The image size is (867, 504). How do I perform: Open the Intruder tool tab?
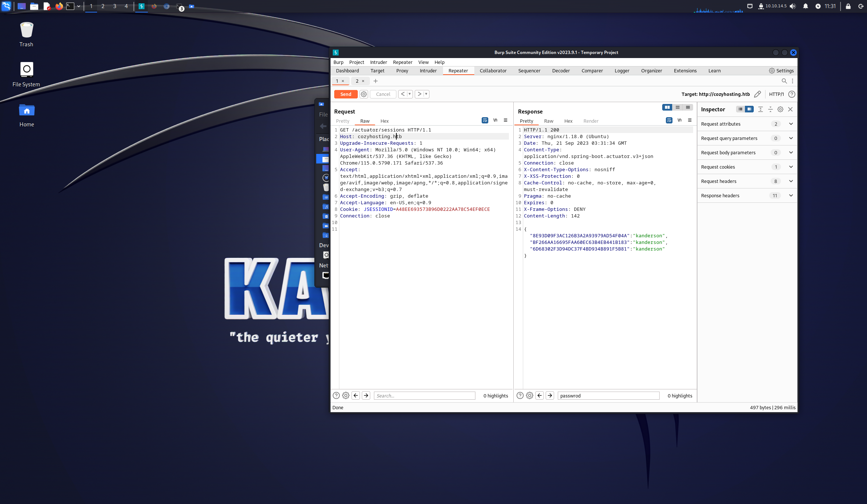pyautogui.click(x=428, y=71)
